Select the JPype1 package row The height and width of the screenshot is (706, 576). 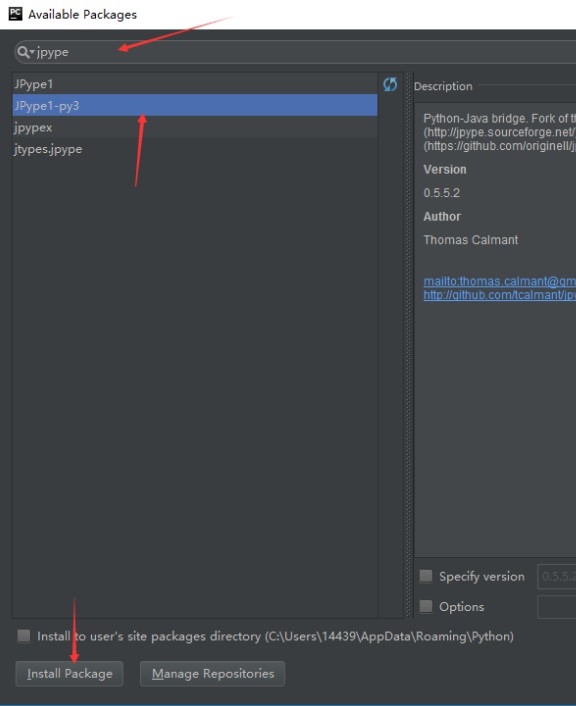(195, 84)
